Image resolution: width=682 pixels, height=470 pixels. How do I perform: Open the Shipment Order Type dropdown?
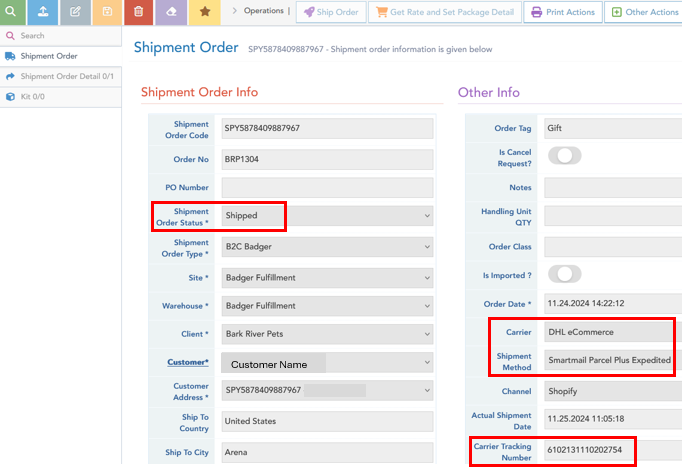(x=327, y=246)
